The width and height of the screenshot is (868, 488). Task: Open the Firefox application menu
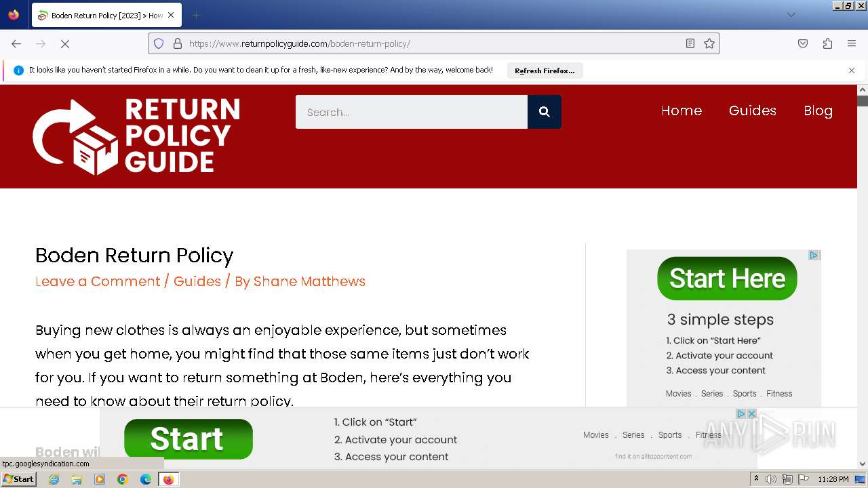click(852, 43)
